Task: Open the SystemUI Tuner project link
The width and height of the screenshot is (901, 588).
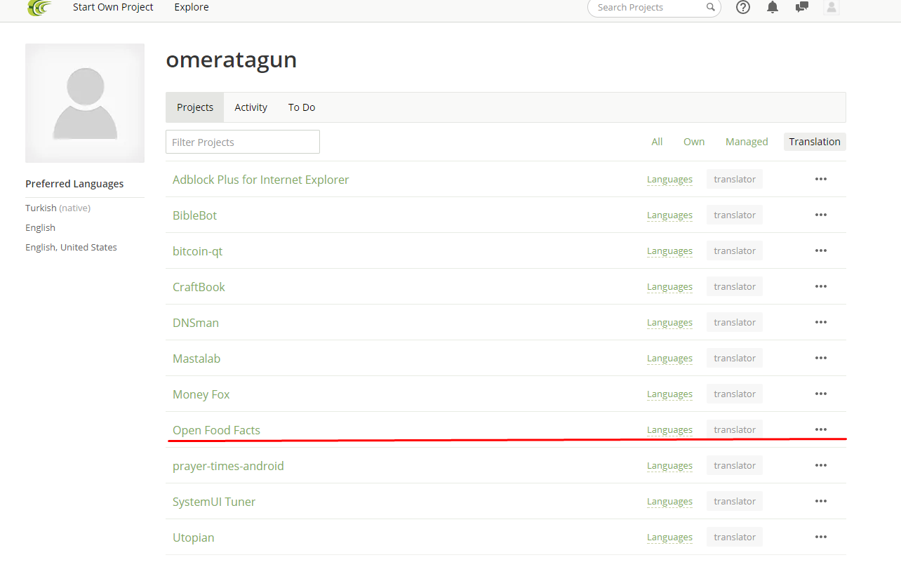Action: click(x=214, y=502)
